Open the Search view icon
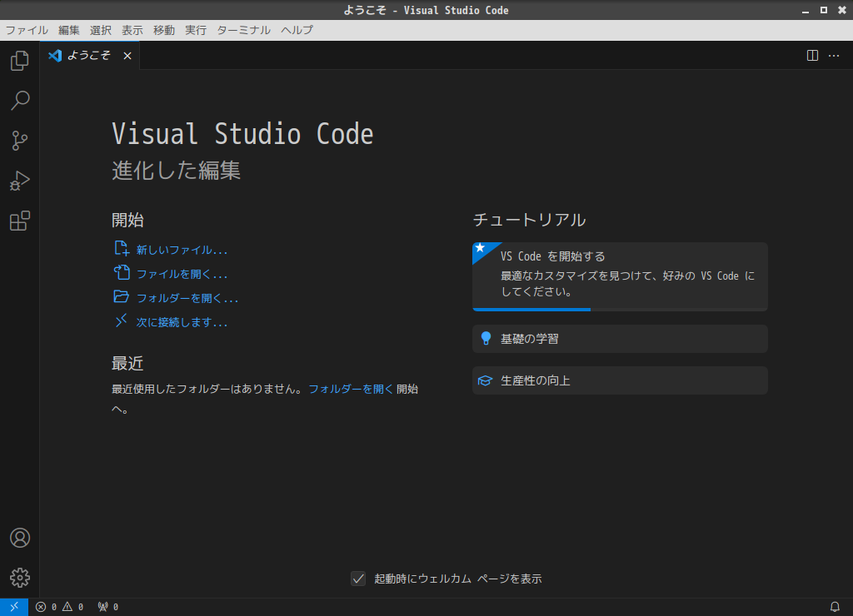 point(20,101)
